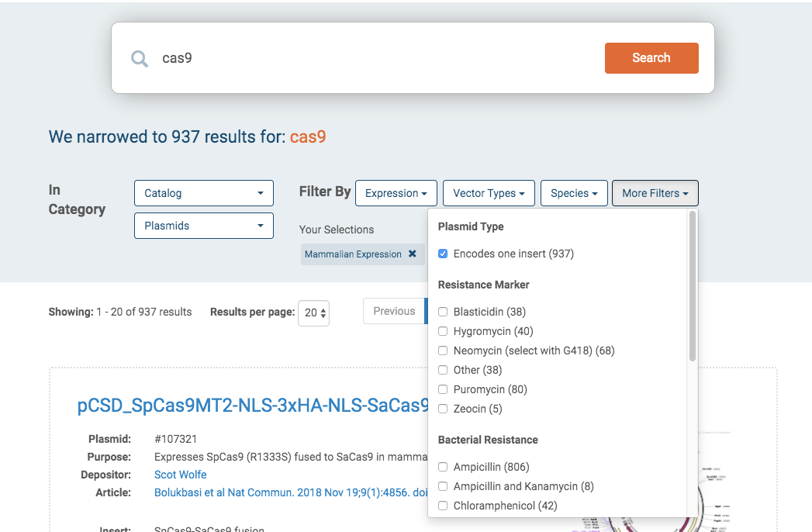Uncheck Encodes one insert checkbox
This screenshot has height=532, width=812.
pos(443,254)
